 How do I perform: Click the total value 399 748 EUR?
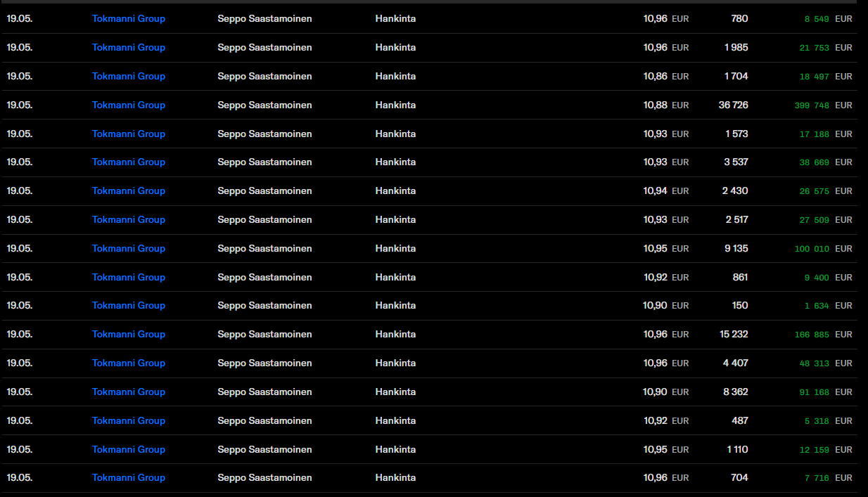[x=824, y=105]
